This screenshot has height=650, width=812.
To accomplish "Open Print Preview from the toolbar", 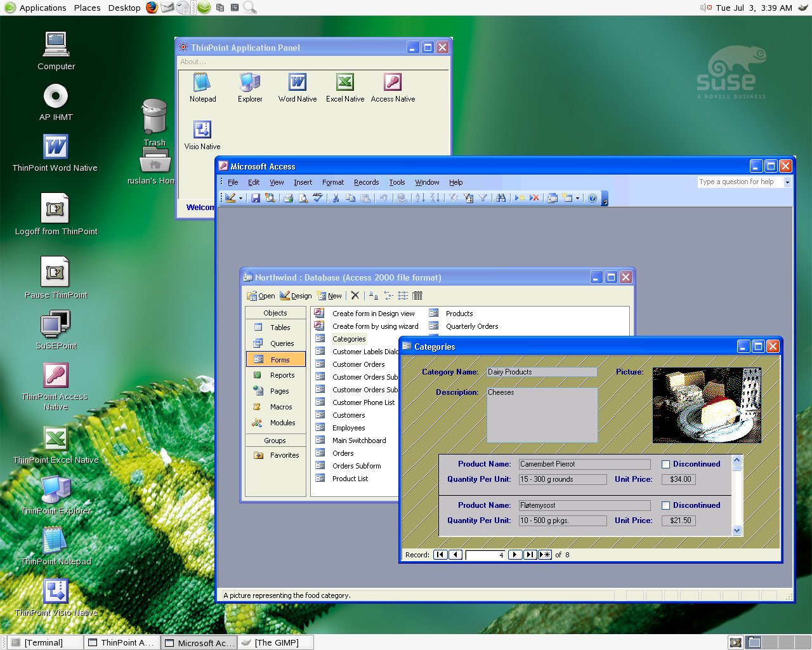I will pos(303,198).
